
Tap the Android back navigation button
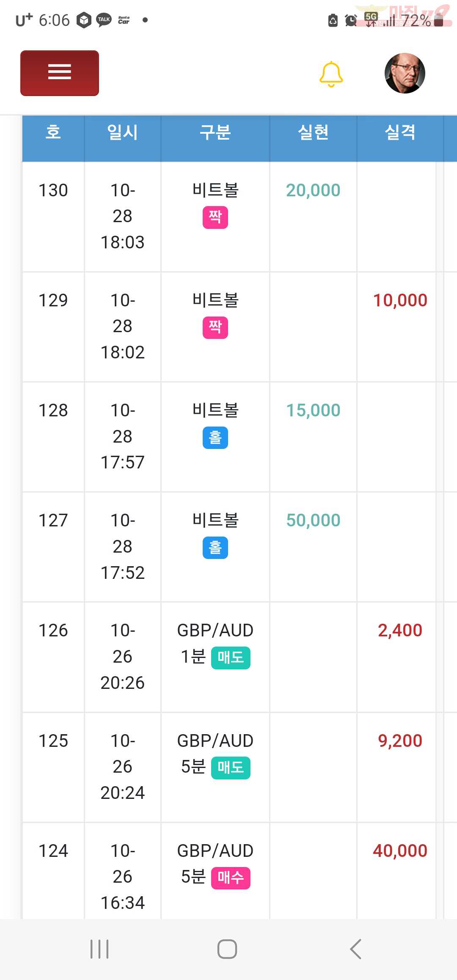pyautogui.click(x=356, y=949)
